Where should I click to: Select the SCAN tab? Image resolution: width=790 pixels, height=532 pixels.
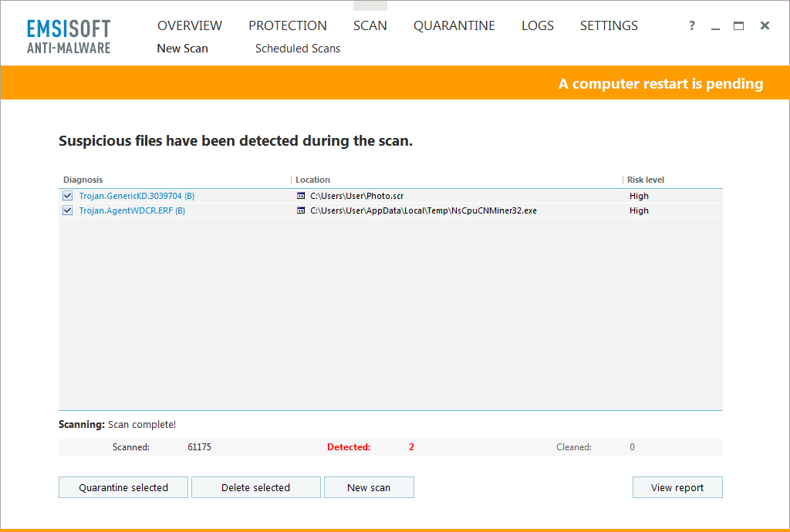[370, 25]
